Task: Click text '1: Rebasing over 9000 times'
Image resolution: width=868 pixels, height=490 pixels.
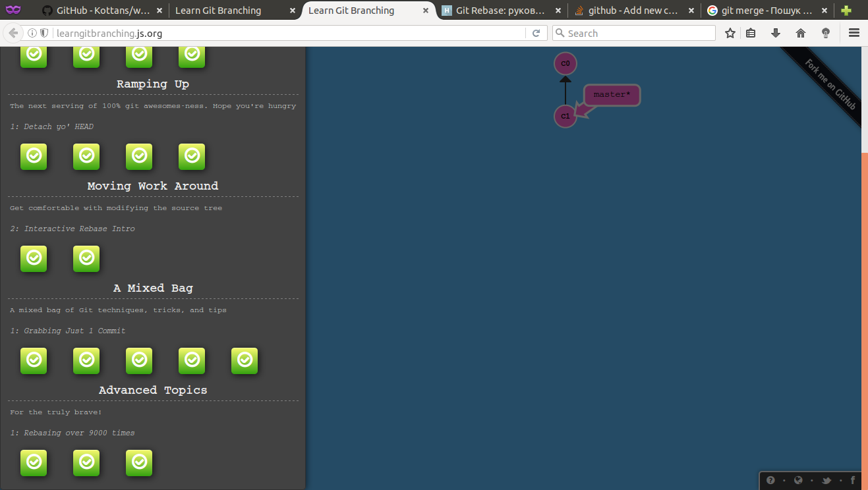Action: pyautogui.click(x=72, y=433)
